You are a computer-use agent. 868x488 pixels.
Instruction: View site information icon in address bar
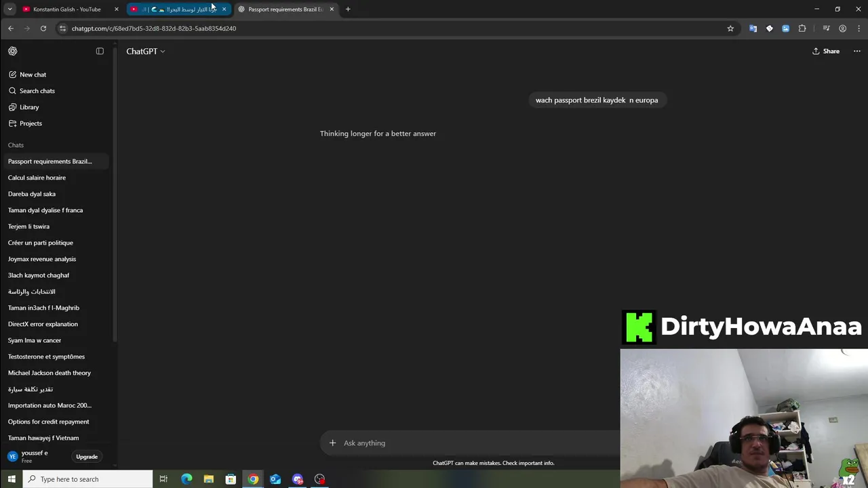click(x=63, y=28)
